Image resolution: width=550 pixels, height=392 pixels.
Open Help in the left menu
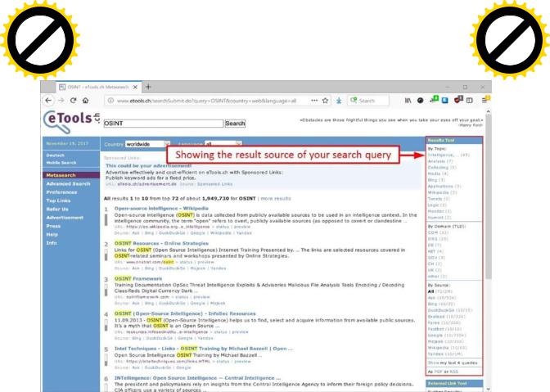pyautogui.click(x=52, y=234)
